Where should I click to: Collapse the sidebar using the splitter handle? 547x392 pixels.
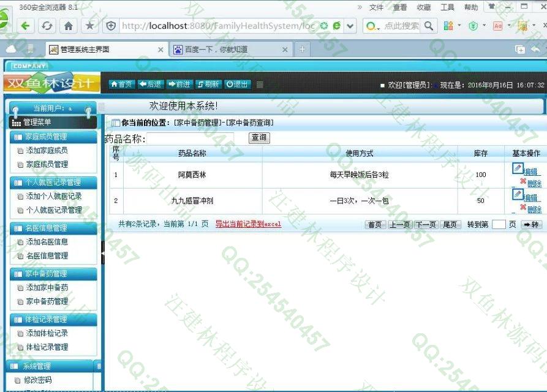(102, 252)
